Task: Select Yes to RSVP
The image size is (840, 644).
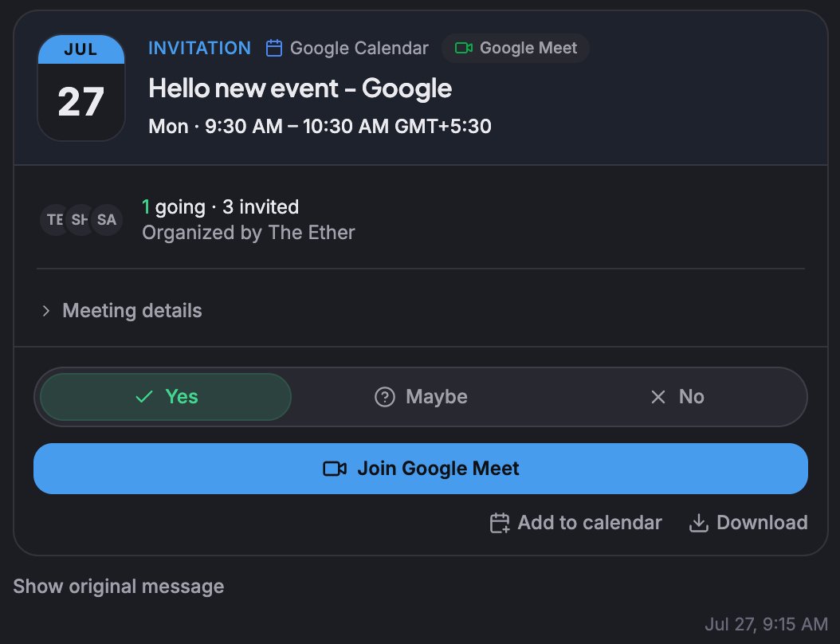Action: tap(166, 397)
